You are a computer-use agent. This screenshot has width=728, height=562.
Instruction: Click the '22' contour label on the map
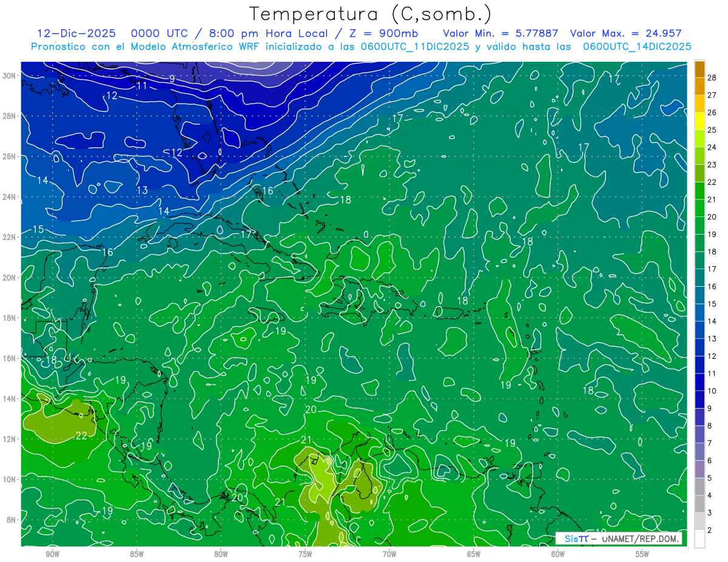[x=81, y=435]
